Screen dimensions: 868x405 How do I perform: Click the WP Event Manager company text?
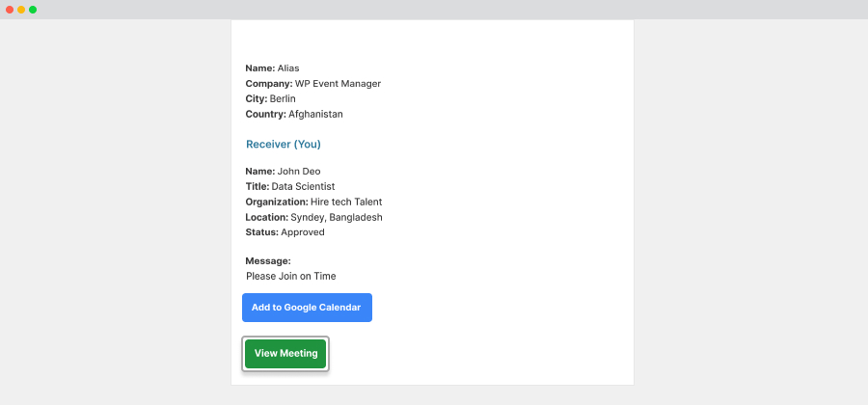338,84
